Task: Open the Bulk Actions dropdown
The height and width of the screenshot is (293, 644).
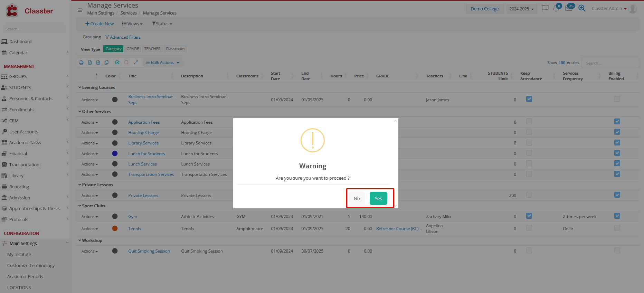Action: tap(162, 63)
